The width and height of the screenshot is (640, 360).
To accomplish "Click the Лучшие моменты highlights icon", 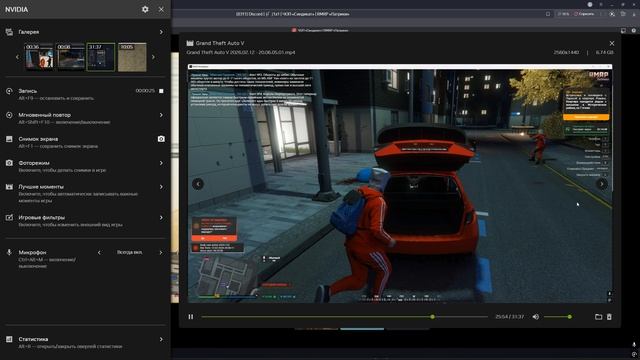I will tap(9, 187).
